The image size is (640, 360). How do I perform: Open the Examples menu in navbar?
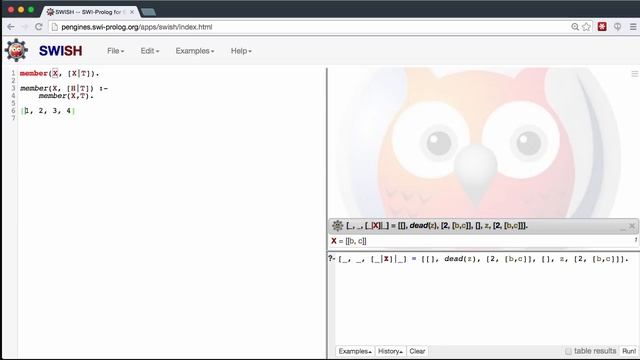point(195,51)
